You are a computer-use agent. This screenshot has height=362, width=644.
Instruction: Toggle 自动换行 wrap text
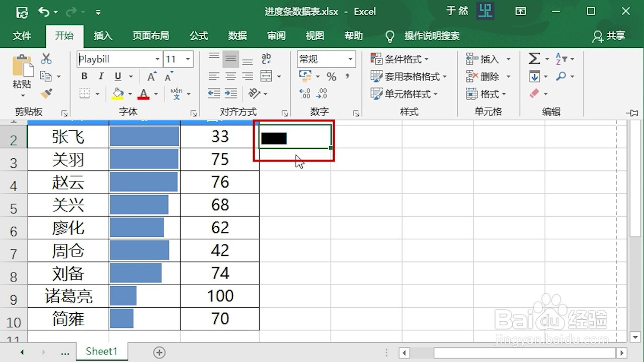(266, 58)
